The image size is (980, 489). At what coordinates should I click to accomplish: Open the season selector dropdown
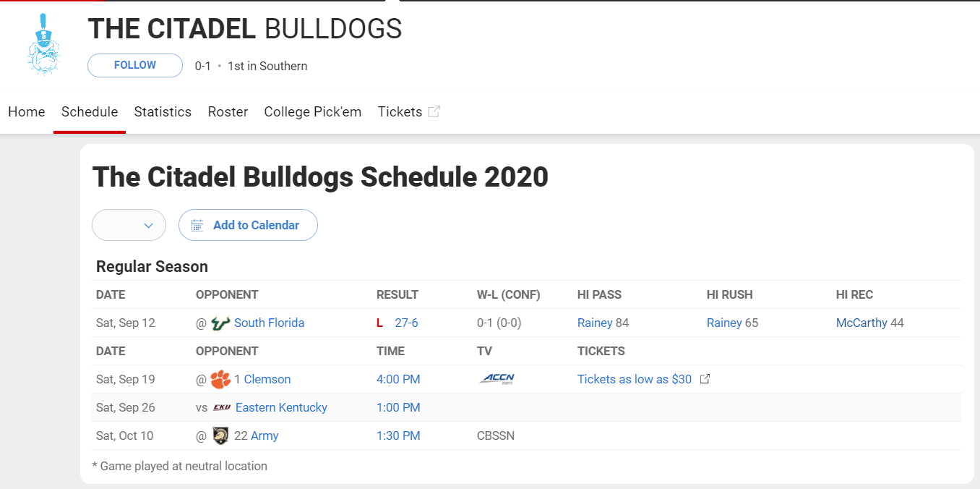tap(129, 225)
